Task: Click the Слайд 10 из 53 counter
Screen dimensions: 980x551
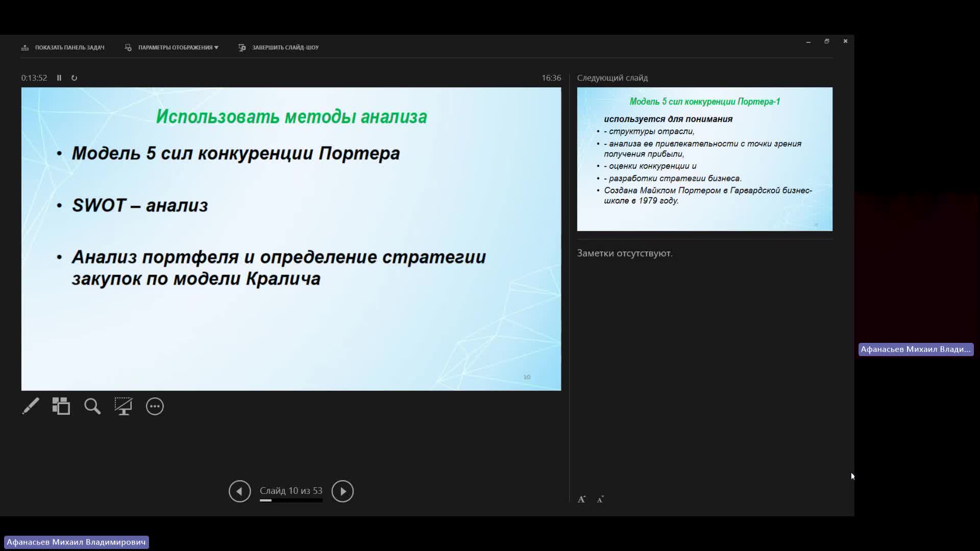Action: coord(291,491)
